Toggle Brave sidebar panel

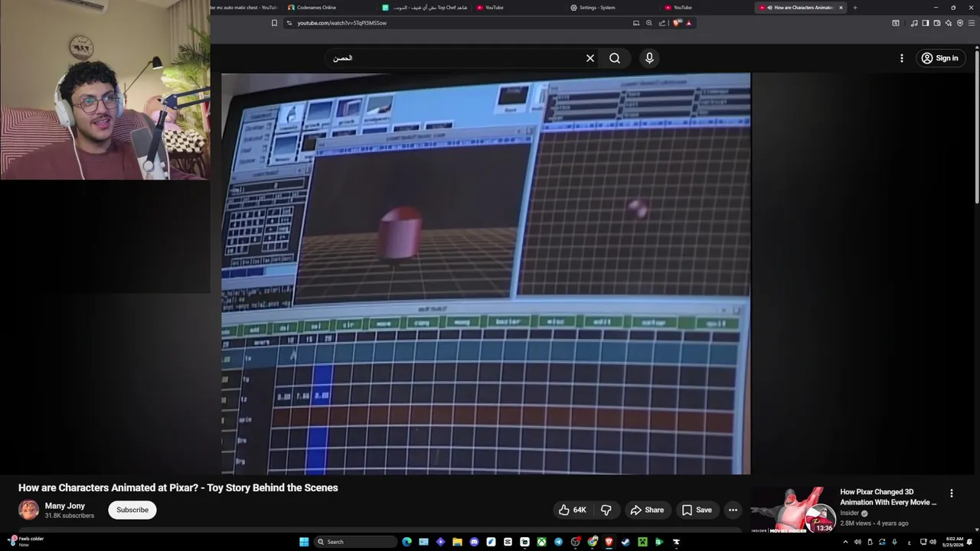click(925, 23)
